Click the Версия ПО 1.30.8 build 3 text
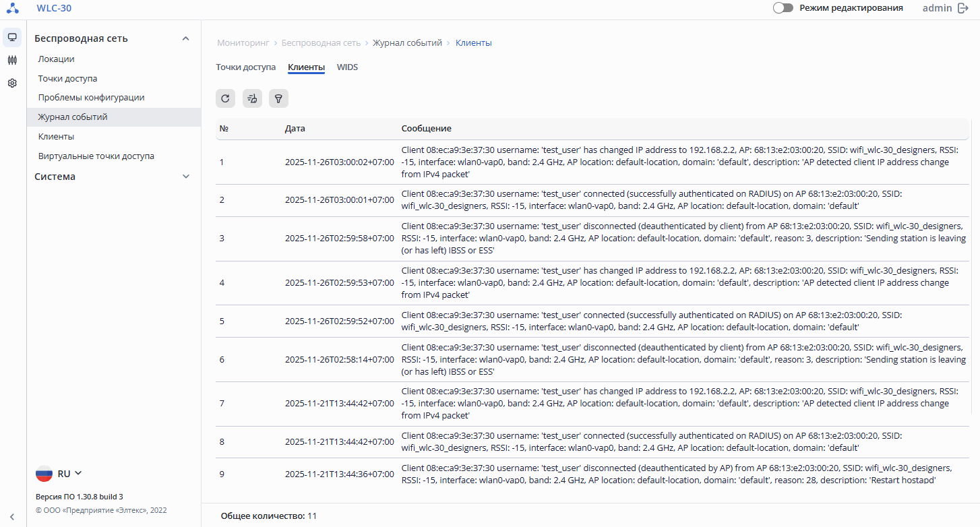980x527 pixels. [x=80, y=497]
